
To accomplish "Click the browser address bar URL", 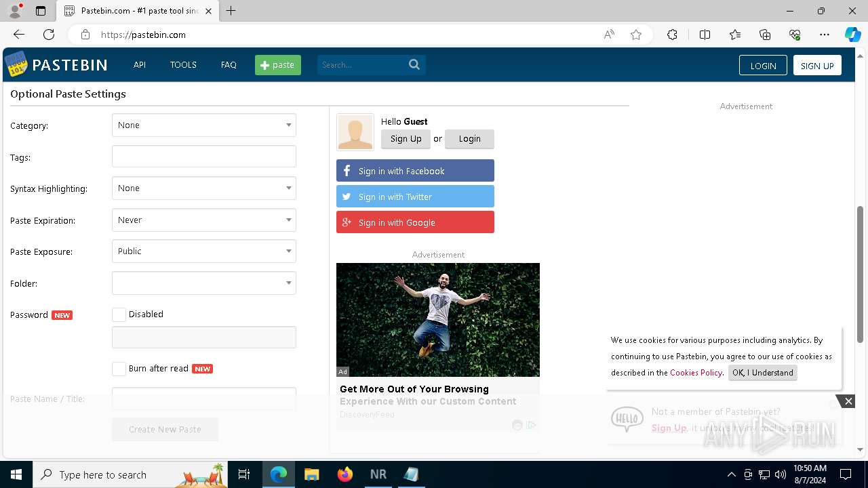I will (143, 35).
